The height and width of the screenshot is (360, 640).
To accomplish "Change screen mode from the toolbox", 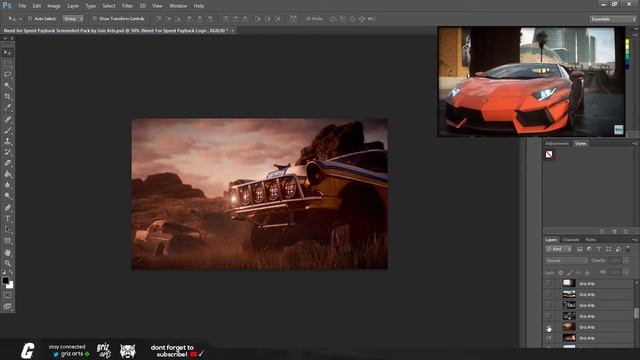I will click(7, 306).
